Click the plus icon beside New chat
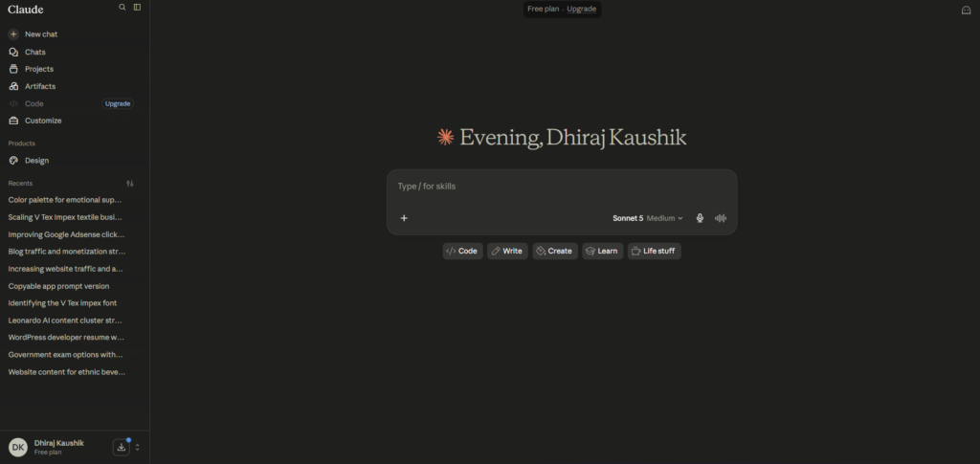This screenshot has width=980, height=464. (13, 34)
